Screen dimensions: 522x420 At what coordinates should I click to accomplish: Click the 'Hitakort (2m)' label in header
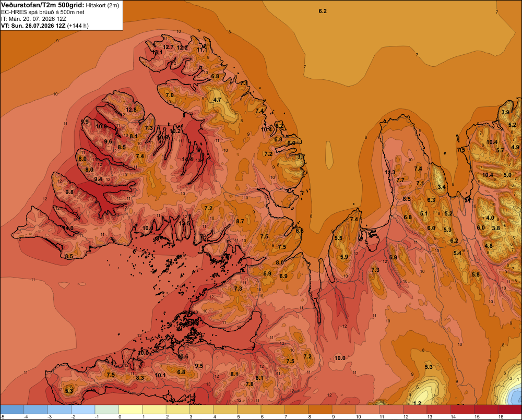click(102, 5)
